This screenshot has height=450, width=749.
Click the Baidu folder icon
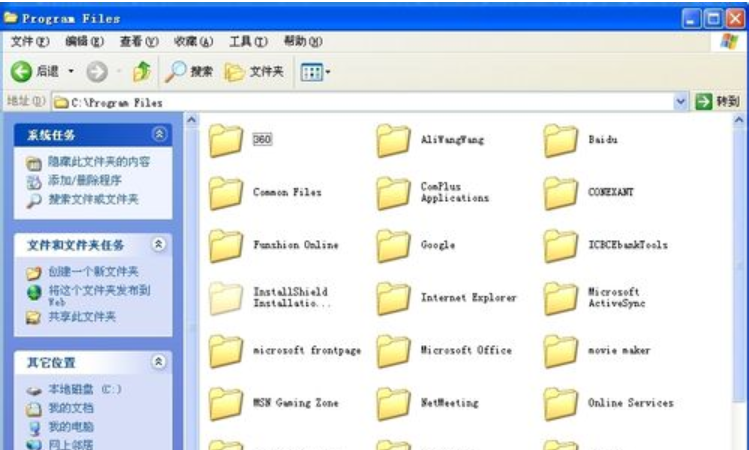coord(561,140)
